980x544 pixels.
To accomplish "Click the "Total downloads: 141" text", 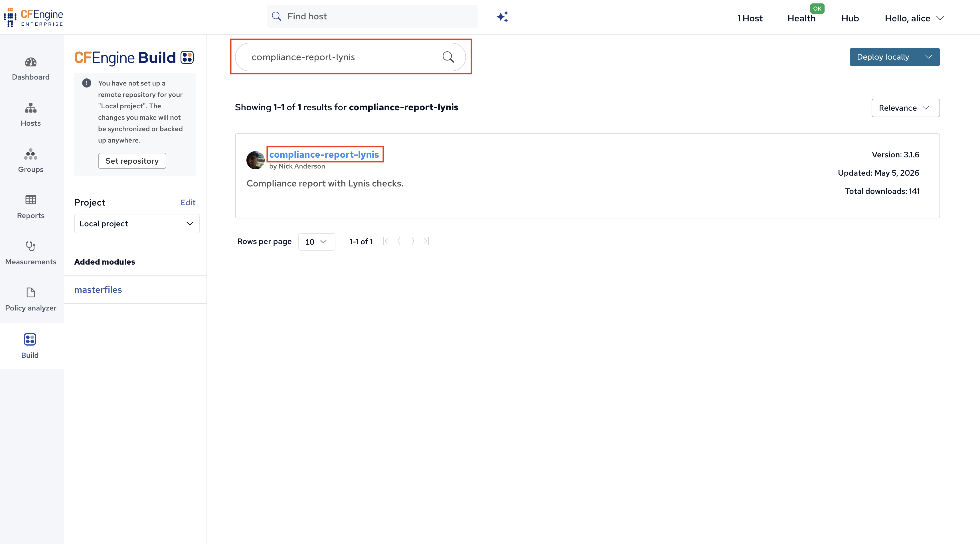I will (882, 191).
